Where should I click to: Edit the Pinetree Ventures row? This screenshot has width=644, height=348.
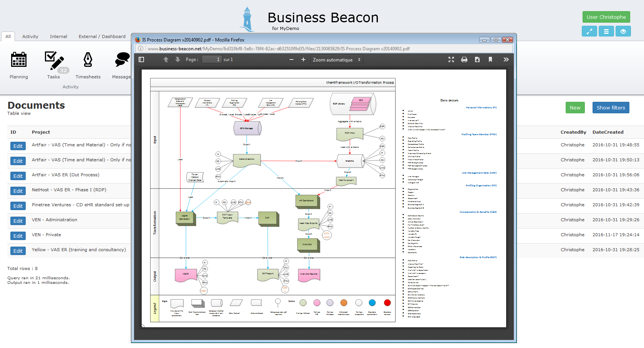point(18,206)
